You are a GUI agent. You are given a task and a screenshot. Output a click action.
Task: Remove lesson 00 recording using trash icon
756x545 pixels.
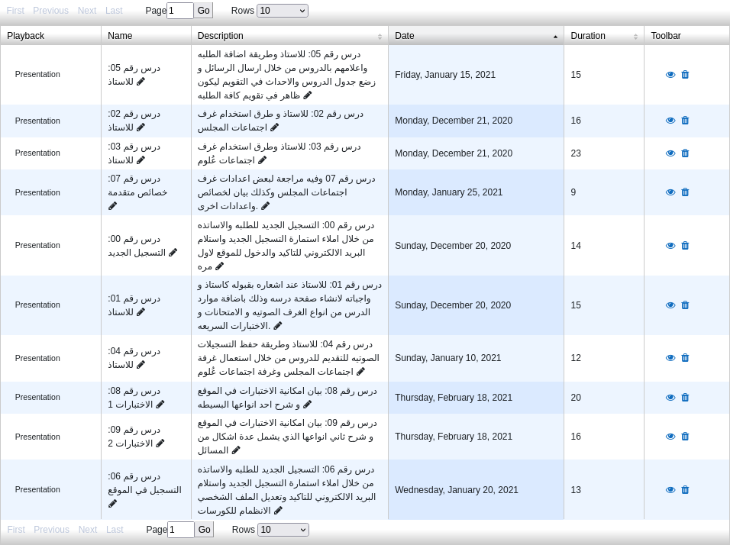coord(685,246)
